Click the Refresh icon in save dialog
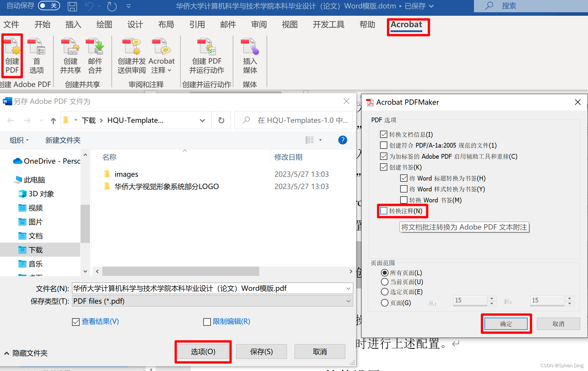This screenshot has height=371, width=588. click(221, 120)
